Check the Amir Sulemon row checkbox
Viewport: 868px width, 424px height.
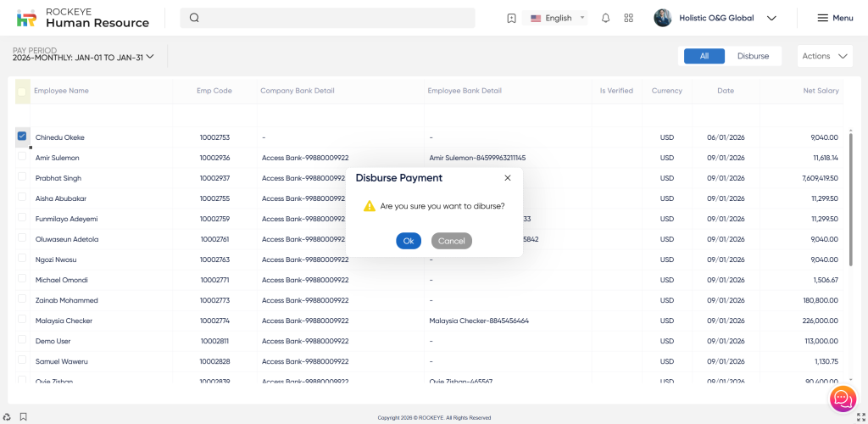22,157
